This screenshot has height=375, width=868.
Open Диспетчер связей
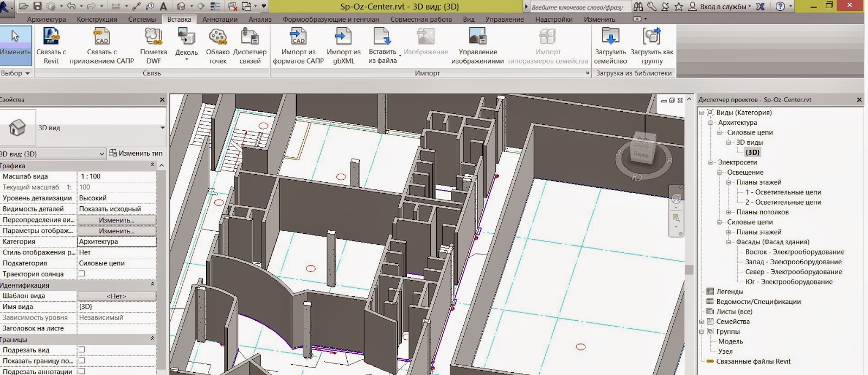point(250,46)
